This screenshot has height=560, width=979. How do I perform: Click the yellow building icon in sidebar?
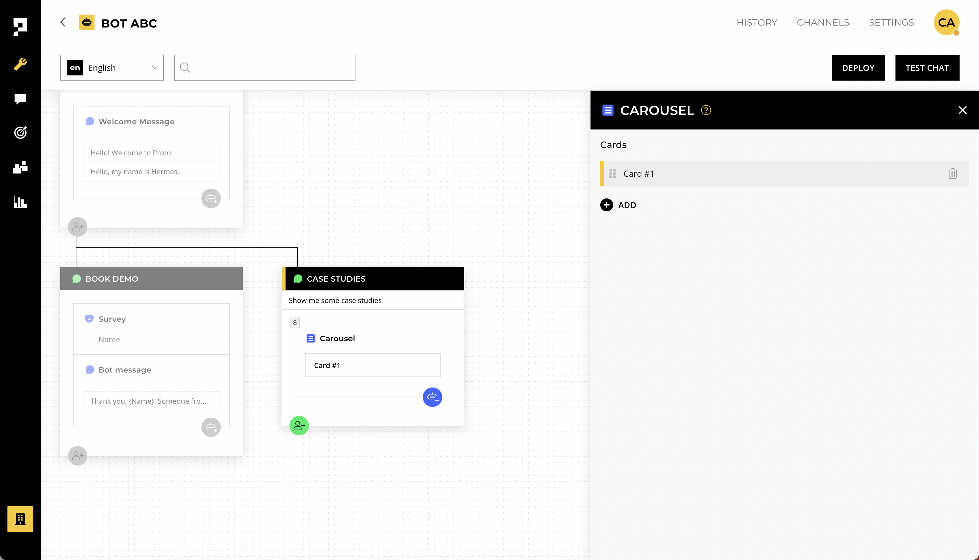(20, 519)
